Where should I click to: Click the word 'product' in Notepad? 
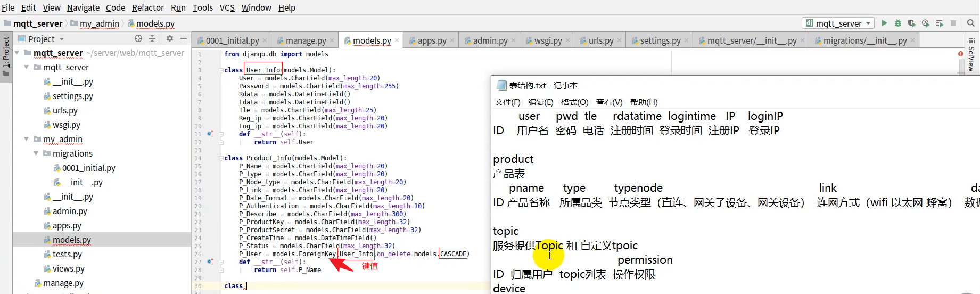(x=513, y=159)
